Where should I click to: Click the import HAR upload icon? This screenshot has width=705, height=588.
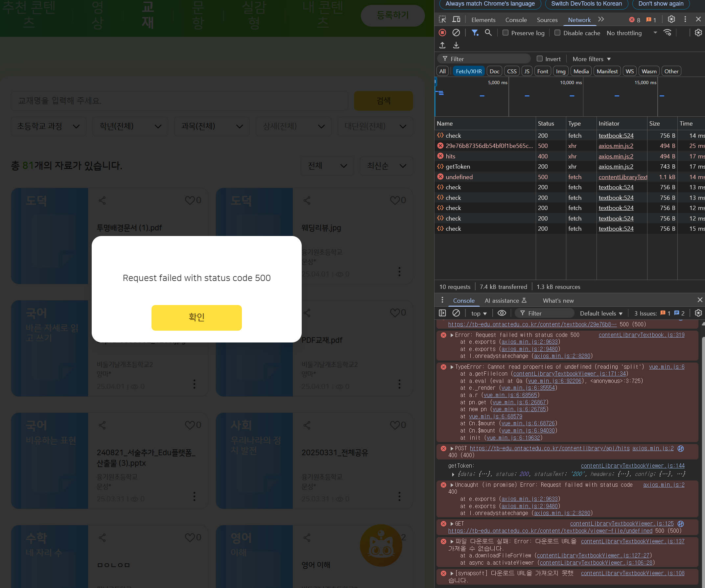pyautogui.click(x=442, y=45)
